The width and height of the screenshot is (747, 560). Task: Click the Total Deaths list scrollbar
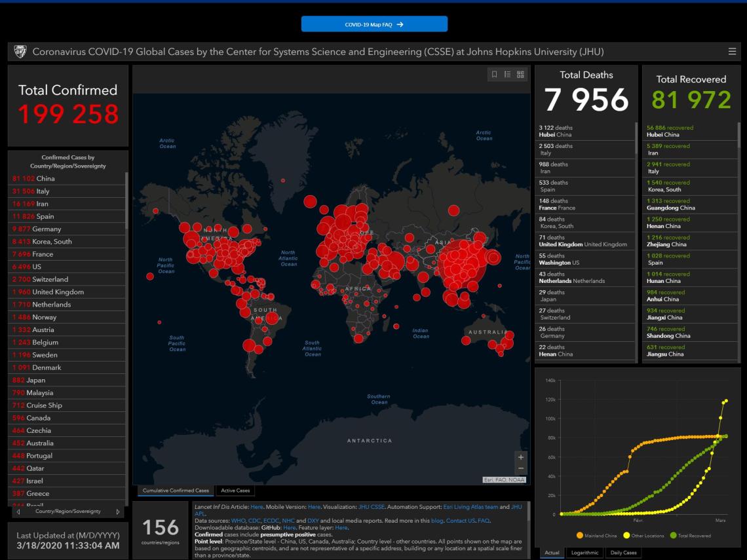click(636, 139)
